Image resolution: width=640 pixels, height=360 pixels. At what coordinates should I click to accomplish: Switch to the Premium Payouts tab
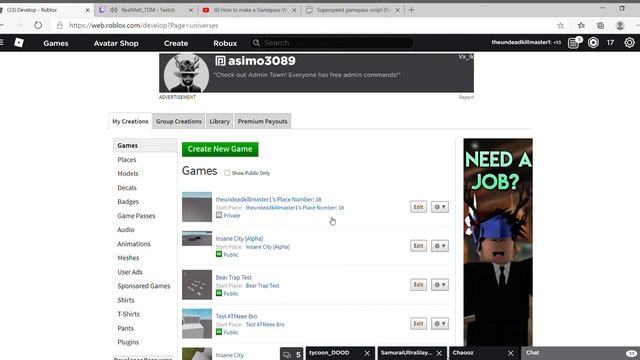262,121
